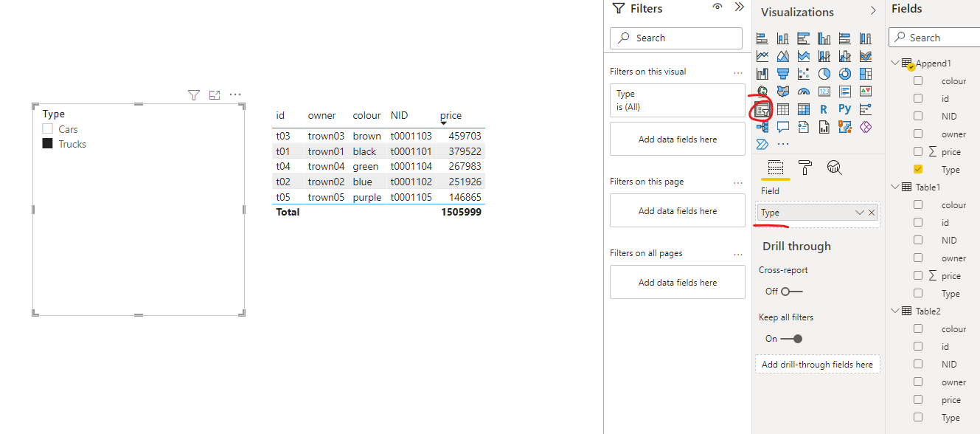Check id field under Table2

918,346
